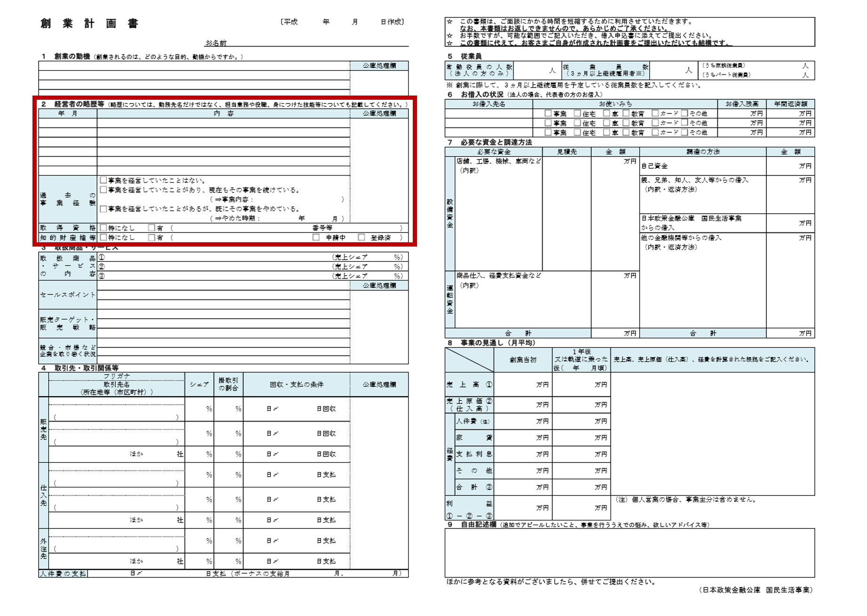Tick 有 in the 取得資格 row

pyautogui.click(x=151, y=228)
